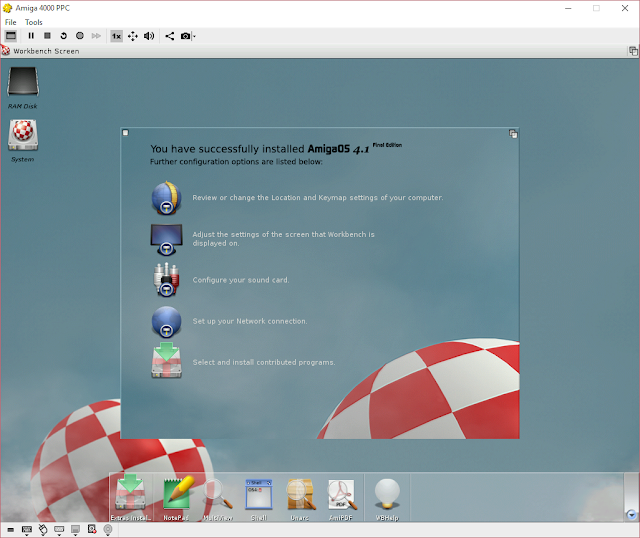Image resolution: width=640 pixels, height=538 pixels.
Task: Take a screenshot with camera icon
Action: (x=185, y=36)
